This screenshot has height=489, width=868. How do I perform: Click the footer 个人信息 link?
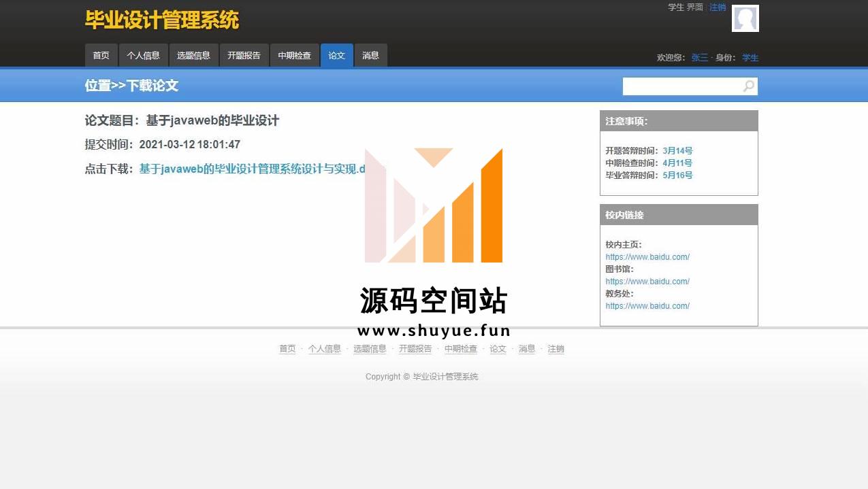click(x=325, y=349)
